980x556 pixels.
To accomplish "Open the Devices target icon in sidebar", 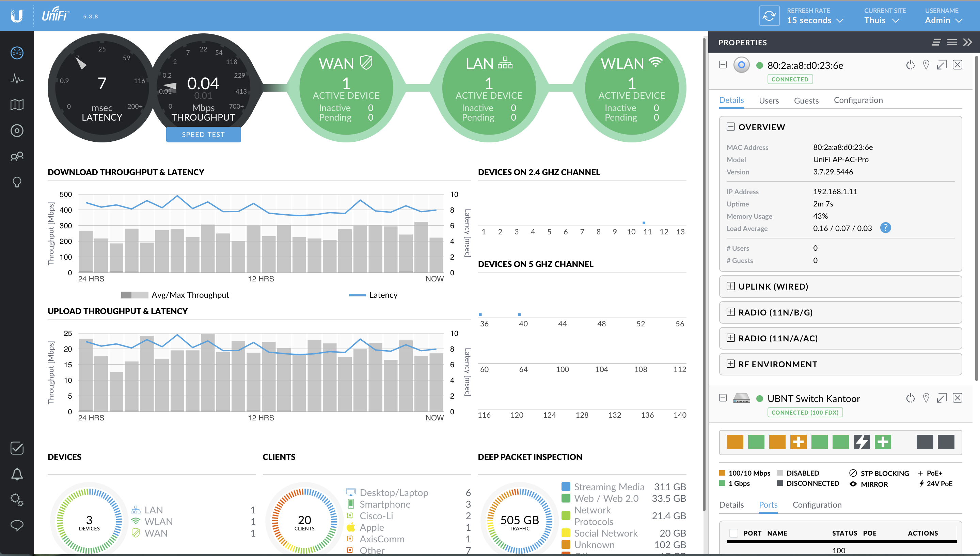I will tap(17, 130).
